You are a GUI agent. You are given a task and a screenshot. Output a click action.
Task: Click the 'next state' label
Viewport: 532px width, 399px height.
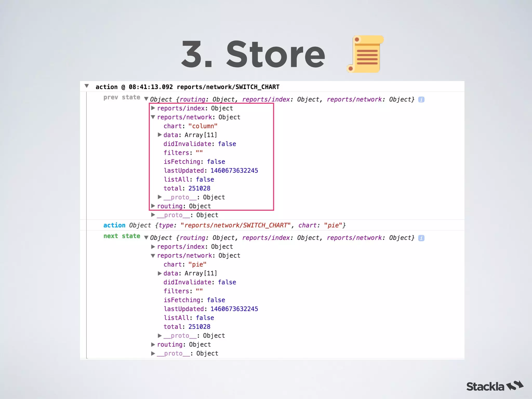122,236
